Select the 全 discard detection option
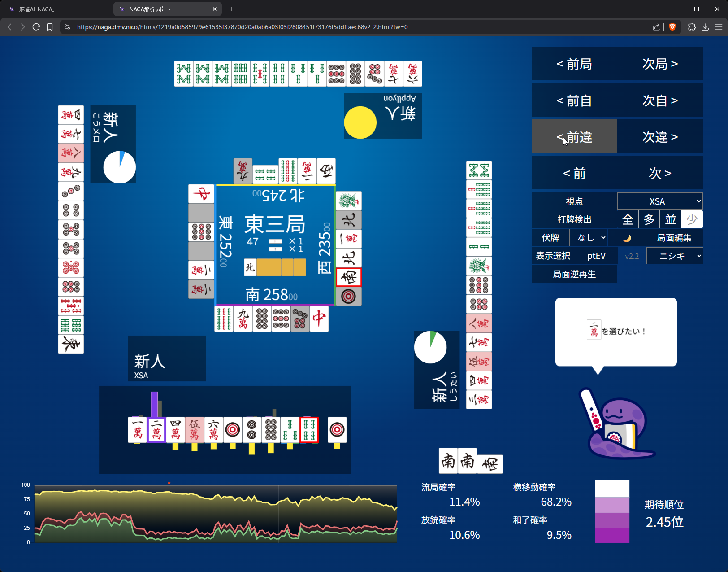728x572 pixels. click(628, 219)
